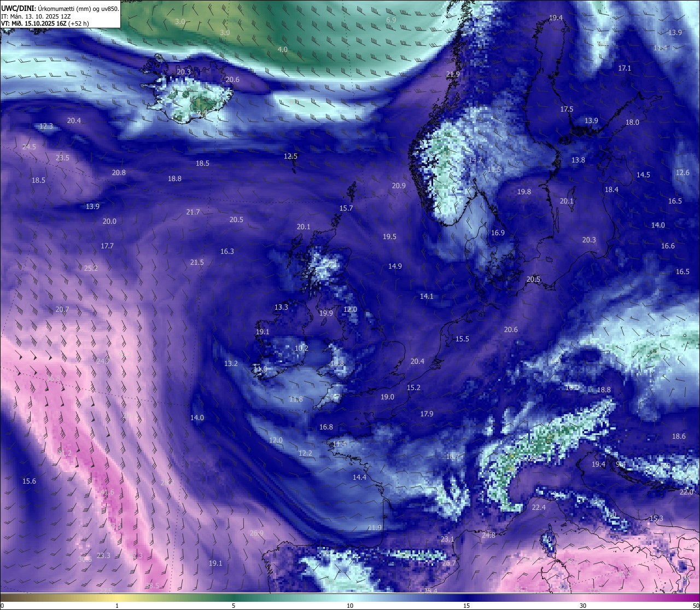Click the map value 23.5
Screen dimensions: 700x610
pos(62,158)
